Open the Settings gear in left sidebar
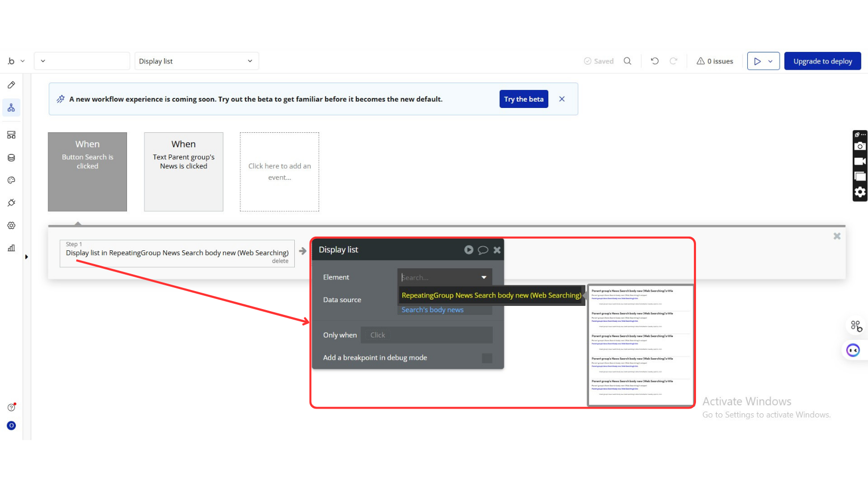Screen dimensions: 868x489 [11, 225]
